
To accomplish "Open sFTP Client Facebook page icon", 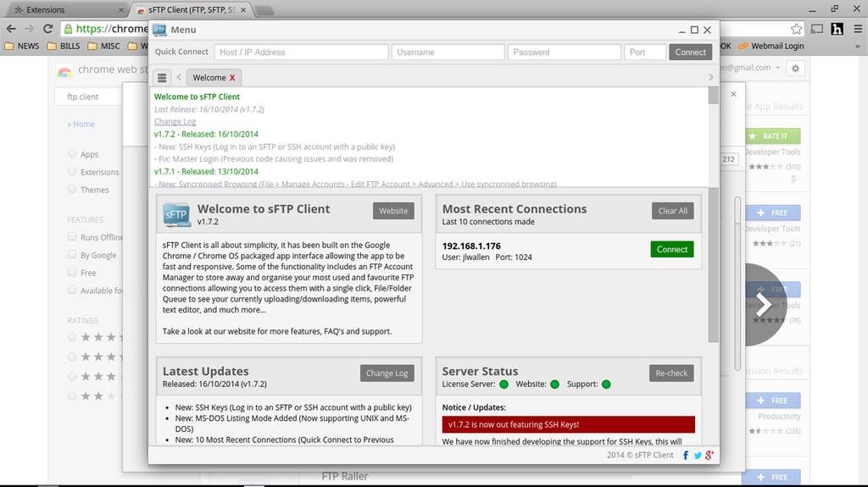I will (686, 455).
